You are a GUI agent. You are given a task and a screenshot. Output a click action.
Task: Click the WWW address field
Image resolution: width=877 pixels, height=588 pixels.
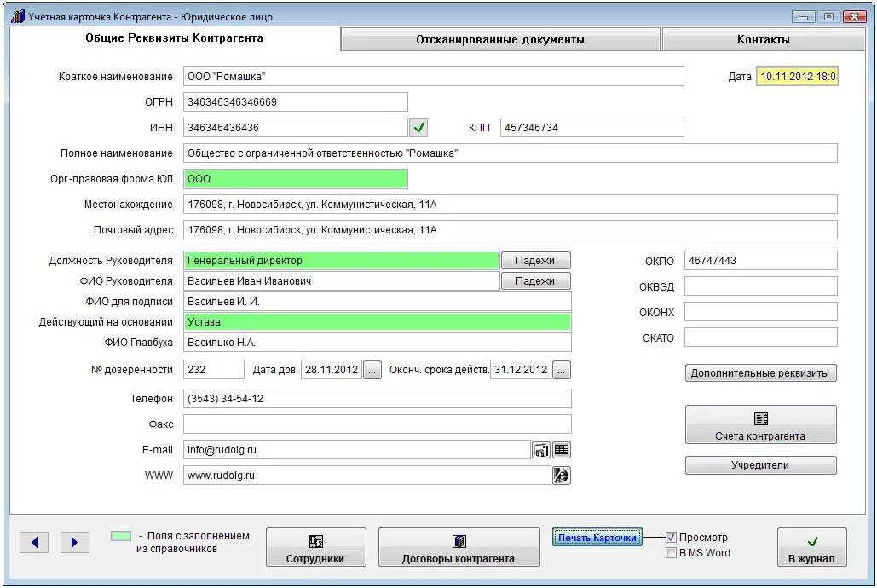[x=366, y=476]
